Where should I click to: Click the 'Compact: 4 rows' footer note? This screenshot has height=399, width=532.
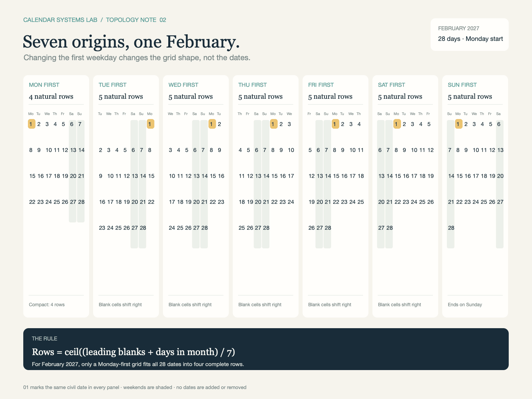[47, 305]
